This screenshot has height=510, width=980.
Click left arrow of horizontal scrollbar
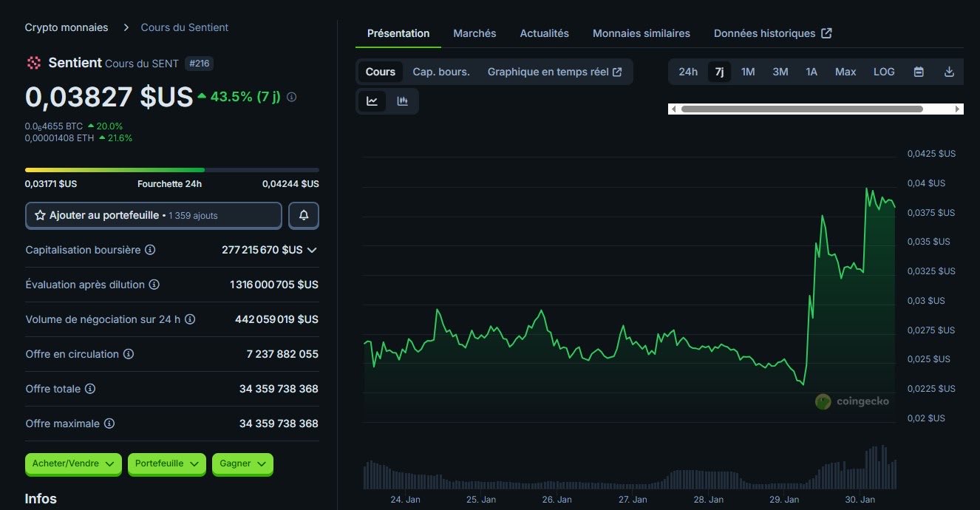click(673, 109)
